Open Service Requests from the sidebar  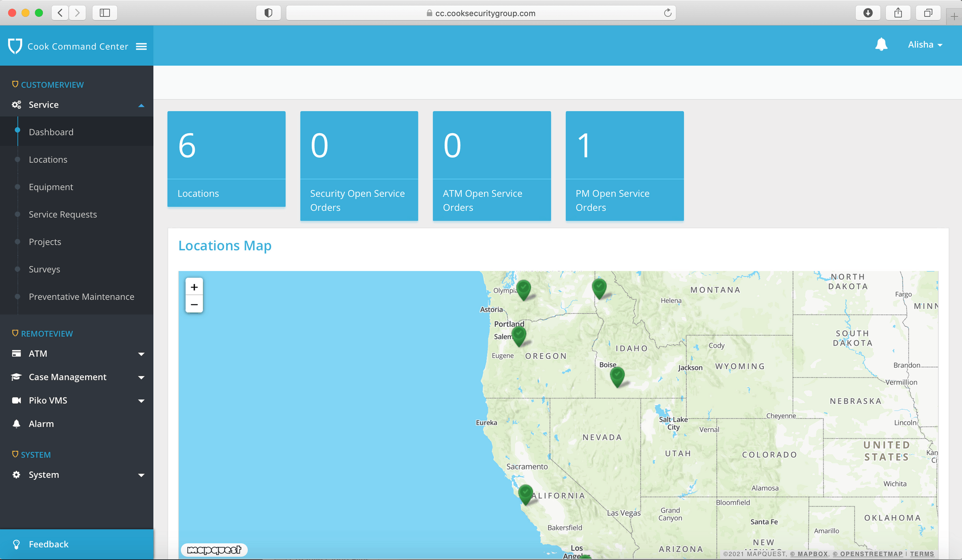pyautogui.click(x=63, y=214)
